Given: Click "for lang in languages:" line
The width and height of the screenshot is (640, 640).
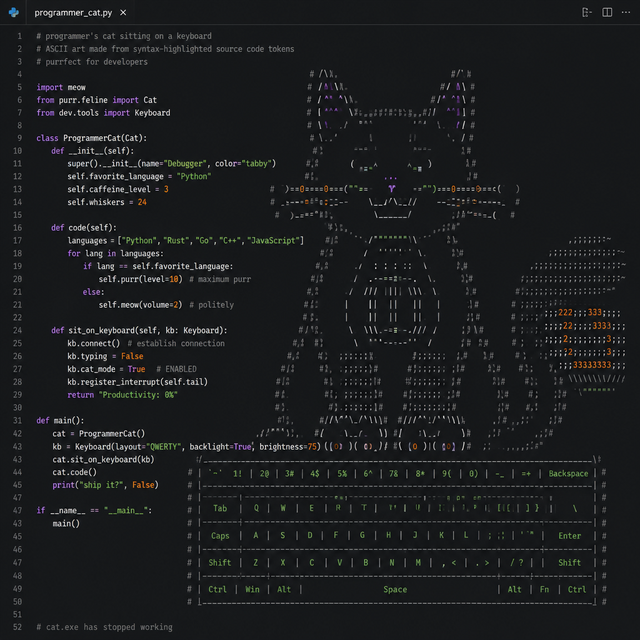Looking at the screenshot, I should (115, 253).
